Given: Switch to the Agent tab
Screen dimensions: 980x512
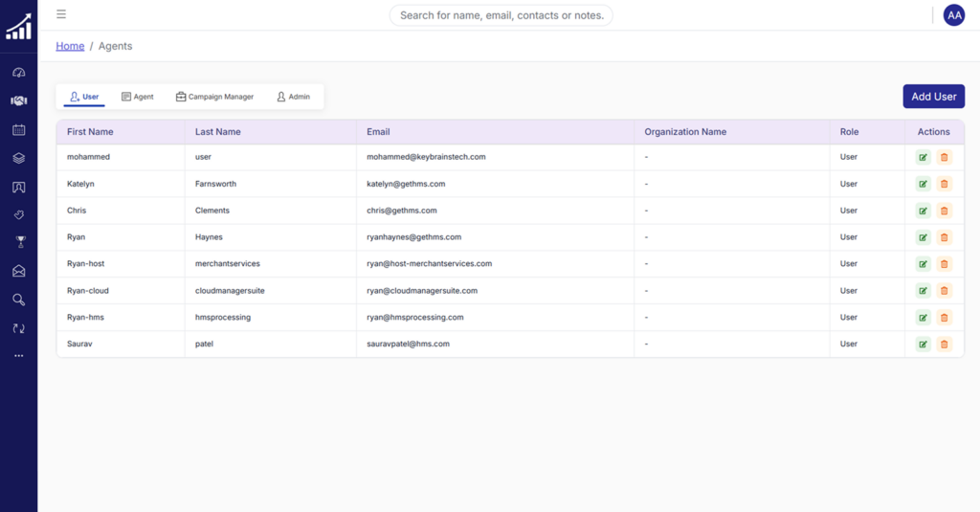Looking at the screenshot, I should click(x=138, y=97).
